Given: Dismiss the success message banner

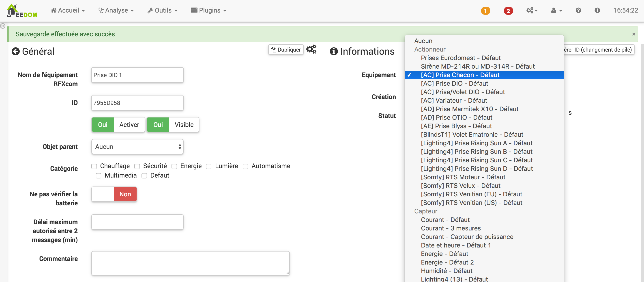Looking at the screenshot, I should (633, 34).
